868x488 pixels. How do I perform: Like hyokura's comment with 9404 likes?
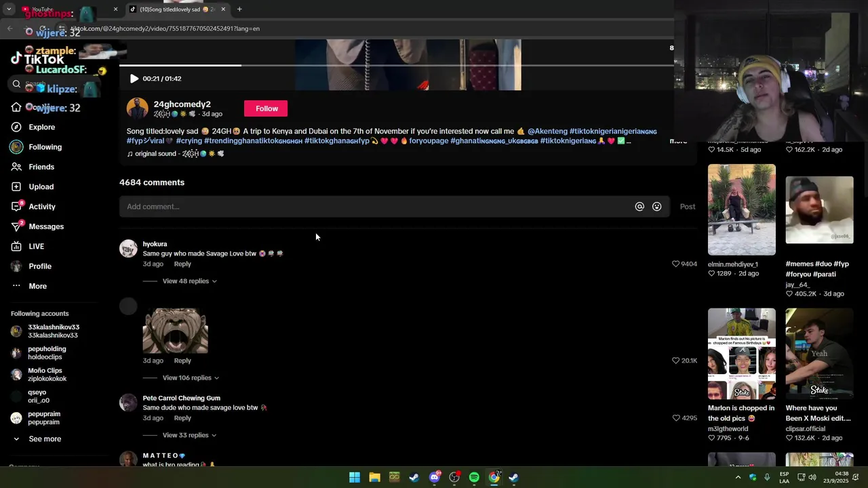(x=675, y=264)
